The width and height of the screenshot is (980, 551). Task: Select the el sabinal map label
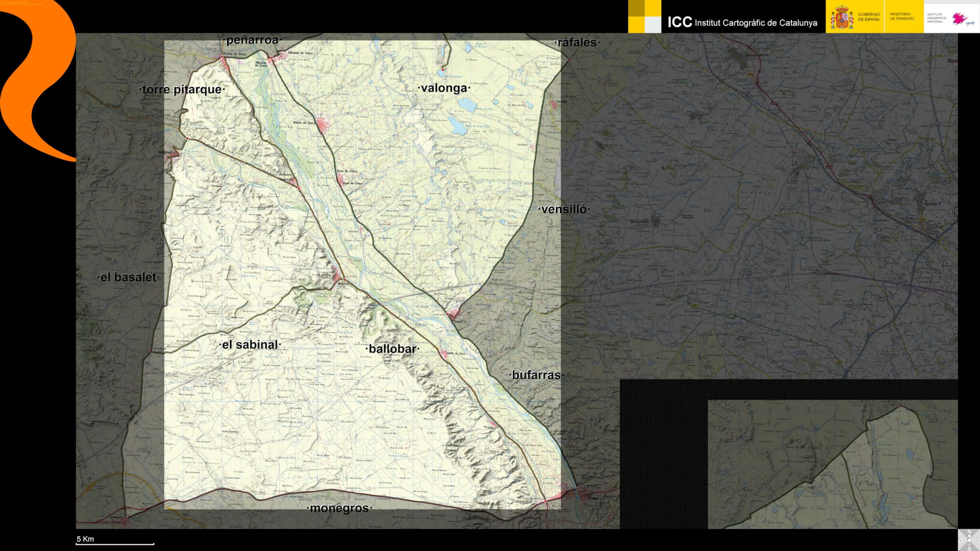[x=250, y=344]
